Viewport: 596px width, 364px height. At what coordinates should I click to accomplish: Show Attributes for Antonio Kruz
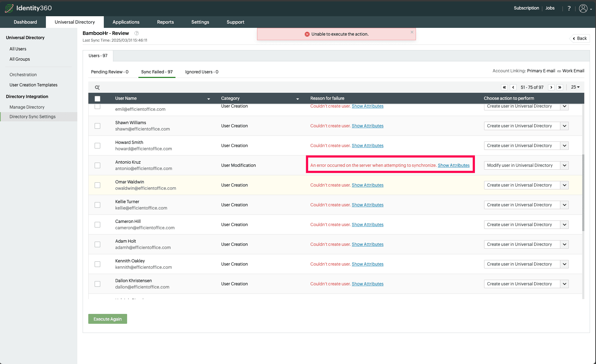tap(454, 165)
